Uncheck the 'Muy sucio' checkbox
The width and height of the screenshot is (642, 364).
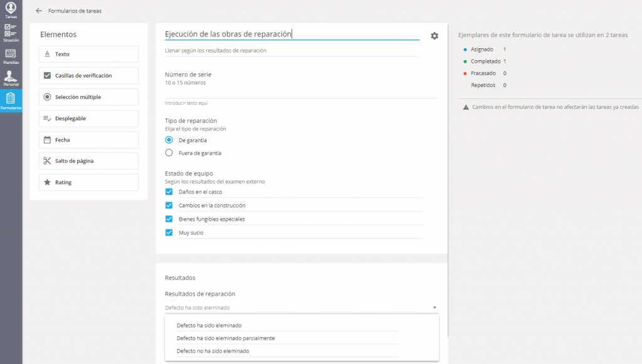(169, 232)
